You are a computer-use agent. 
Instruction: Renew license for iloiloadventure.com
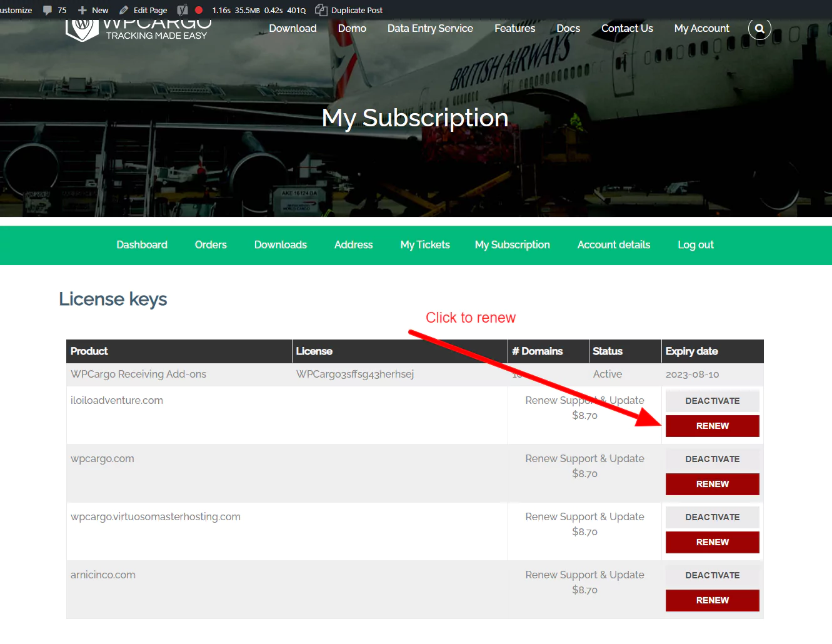(x=712, y=426)
